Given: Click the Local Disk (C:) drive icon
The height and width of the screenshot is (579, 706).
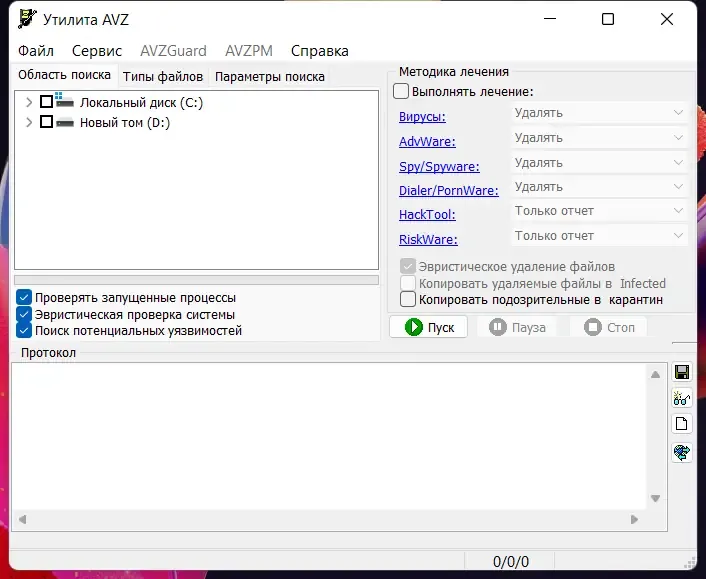Looking at the screenshot, I should point(64,101).
